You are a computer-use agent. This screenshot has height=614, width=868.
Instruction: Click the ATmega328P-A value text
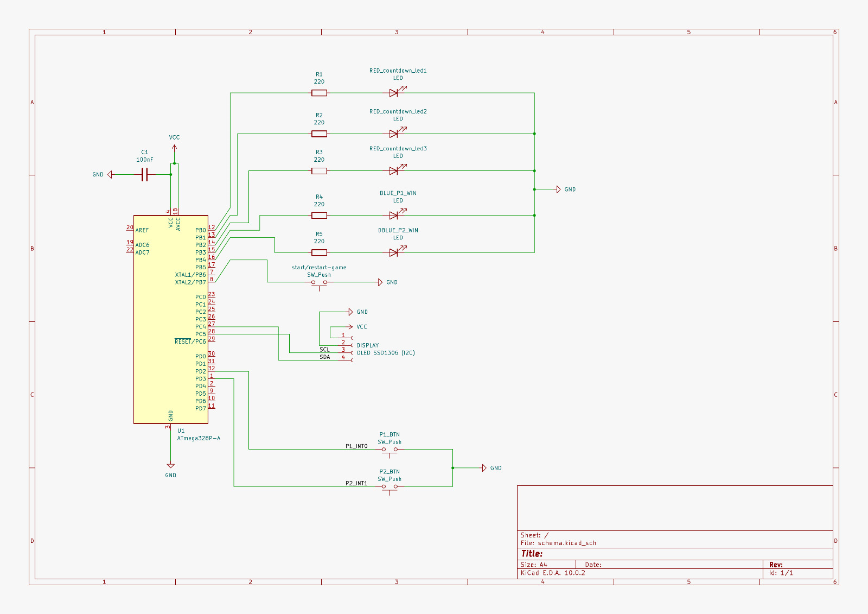(199, 438)
